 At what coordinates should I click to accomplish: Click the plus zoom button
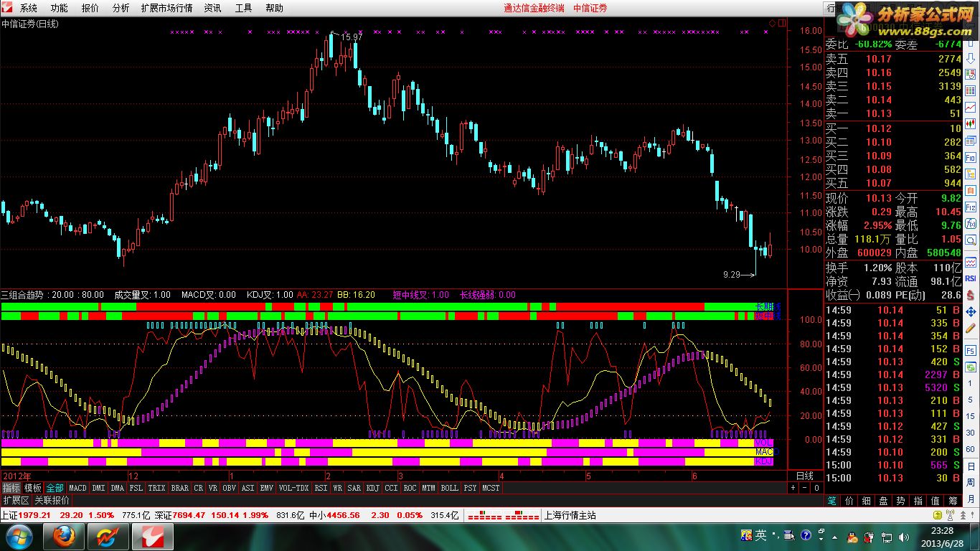[793, 488]
